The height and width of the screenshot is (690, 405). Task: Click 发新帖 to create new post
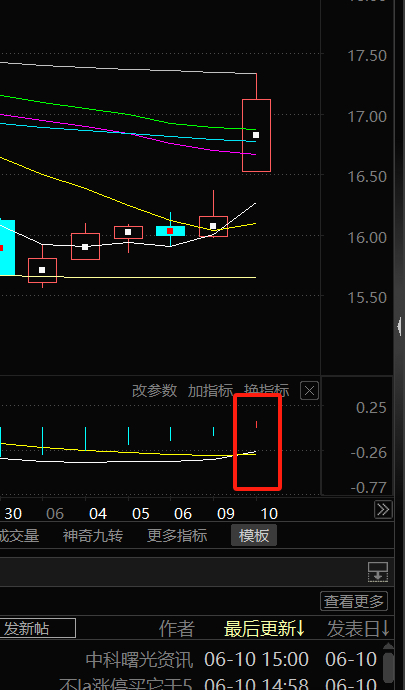point(37,628)
